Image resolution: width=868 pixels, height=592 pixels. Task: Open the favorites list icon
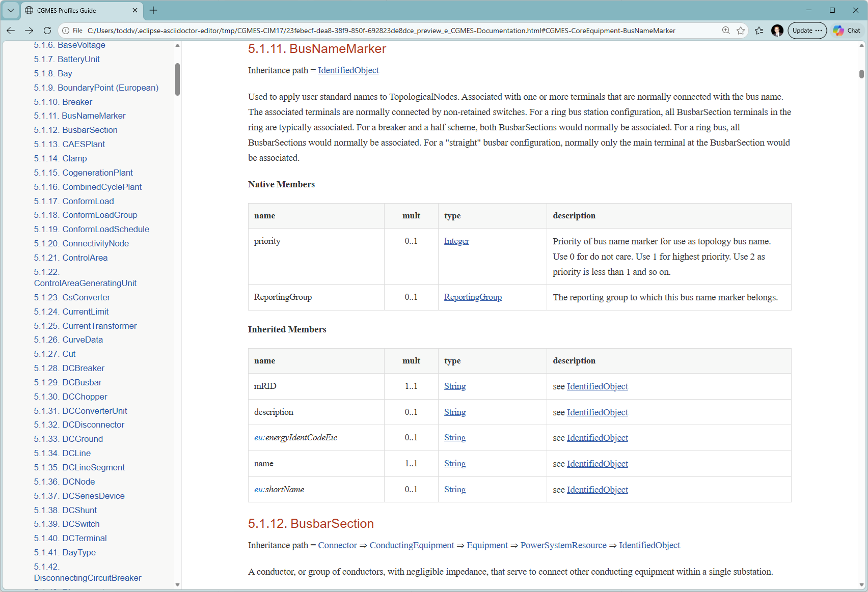(x=759, y=31)
